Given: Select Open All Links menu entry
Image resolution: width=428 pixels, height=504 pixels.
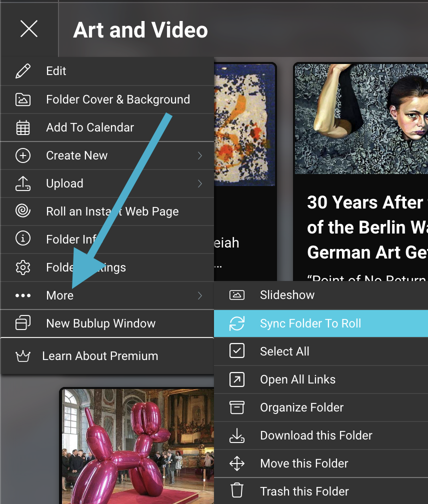Looking at the screenshot, I should [x=297, y=379].
